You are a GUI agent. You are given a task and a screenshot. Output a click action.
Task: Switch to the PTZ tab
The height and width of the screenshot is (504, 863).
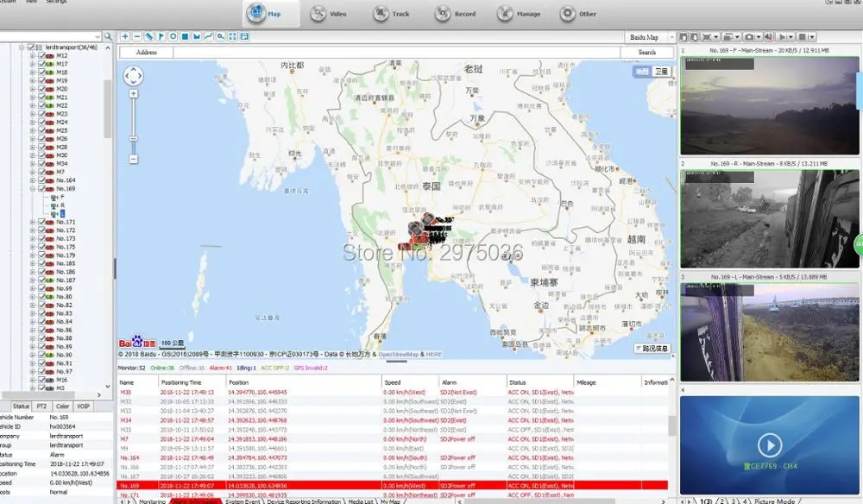tap(41, 406)
